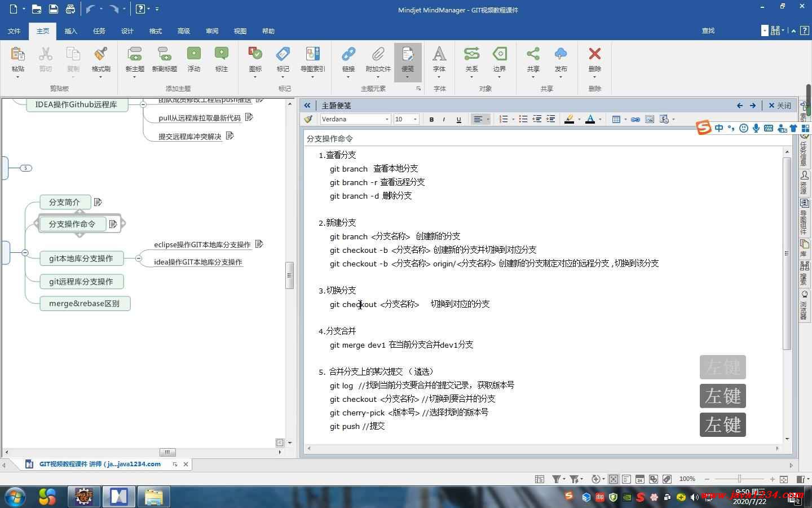
Task: Click the zoom slider in status bar
Action: 739,479
